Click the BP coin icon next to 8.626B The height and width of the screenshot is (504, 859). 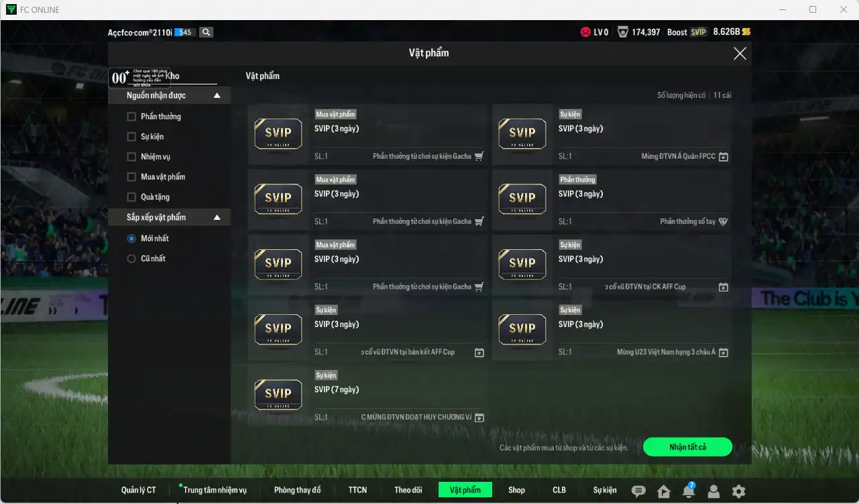[x=746, y=32]
